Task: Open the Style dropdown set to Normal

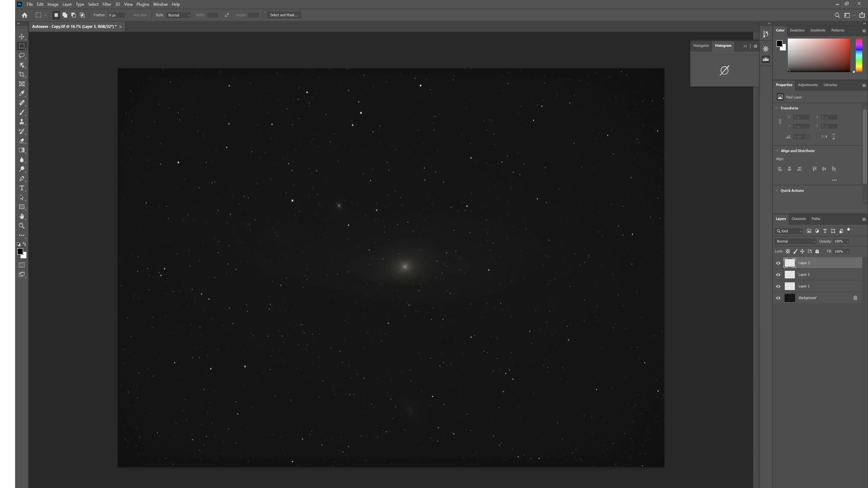Action: coord(179,15)
